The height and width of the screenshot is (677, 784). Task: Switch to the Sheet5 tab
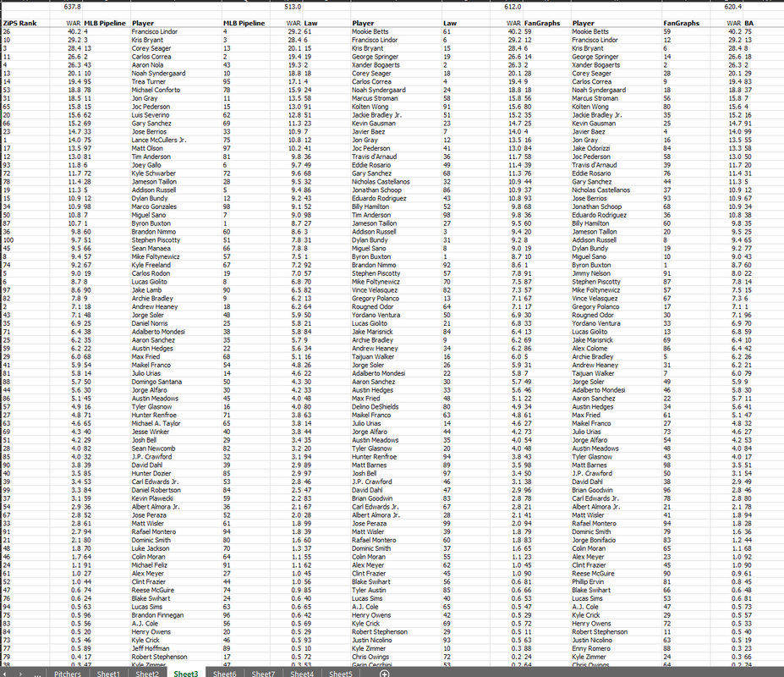coord(341,674)
